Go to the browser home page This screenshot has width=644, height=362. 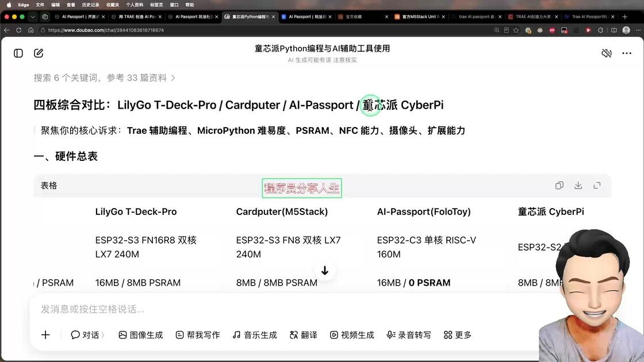coord(31,30)
